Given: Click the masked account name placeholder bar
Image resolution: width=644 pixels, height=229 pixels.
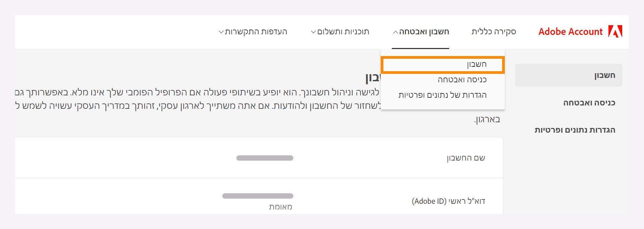Looking at the screenshot, I should pos(264,157).
